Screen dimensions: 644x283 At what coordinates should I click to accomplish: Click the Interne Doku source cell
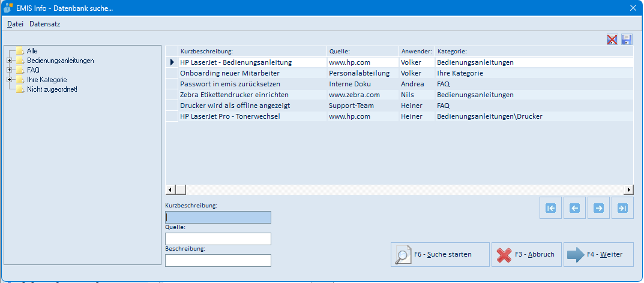point(363,84)
